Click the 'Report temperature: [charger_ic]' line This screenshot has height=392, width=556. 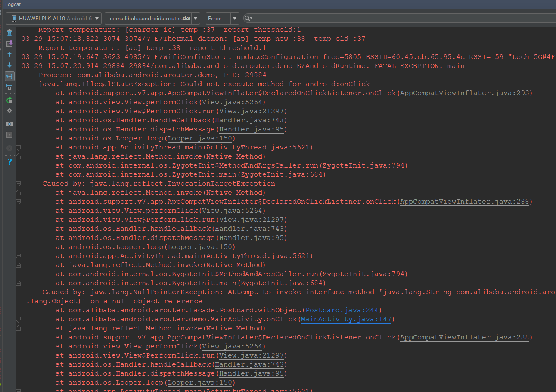[x=170, y=30]
